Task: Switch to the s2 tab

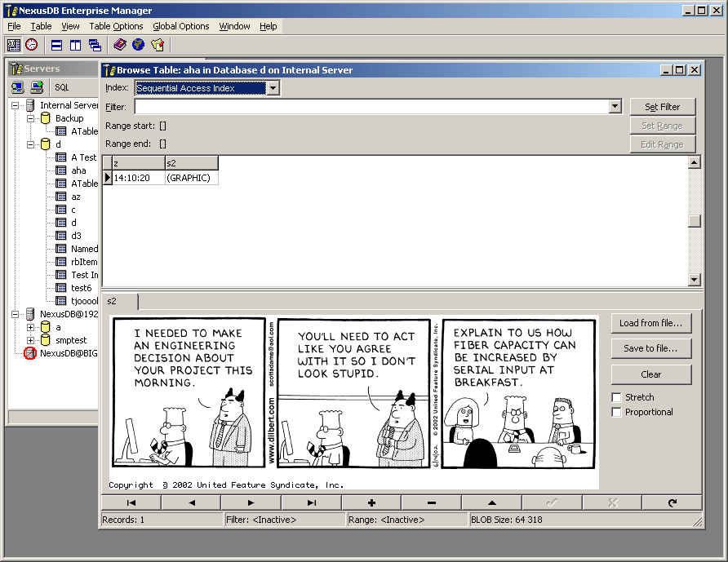Action: click(119, 301)
